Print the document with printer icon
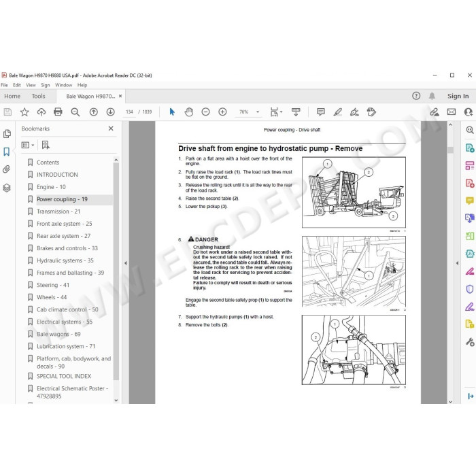 [58, 112]
